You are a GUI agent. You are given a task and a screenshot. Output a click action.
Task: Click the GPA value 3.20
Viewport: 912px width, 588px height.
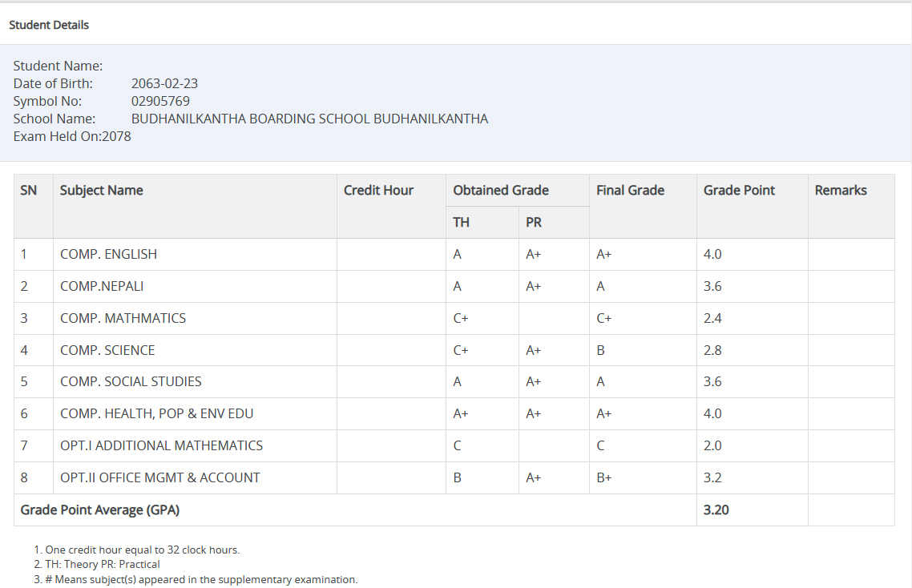click(716, 509)
